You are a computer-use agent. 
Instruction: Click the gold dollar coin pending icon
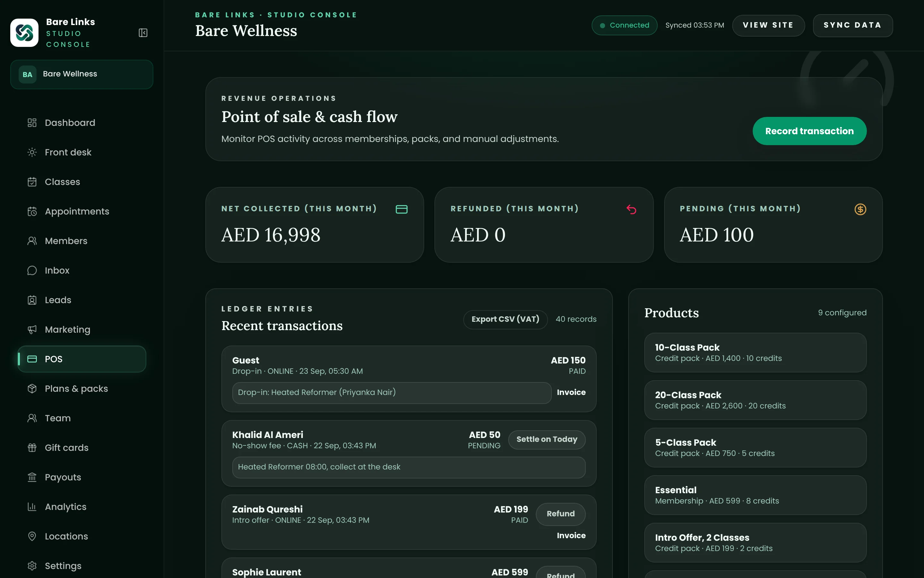click(860, 209)
